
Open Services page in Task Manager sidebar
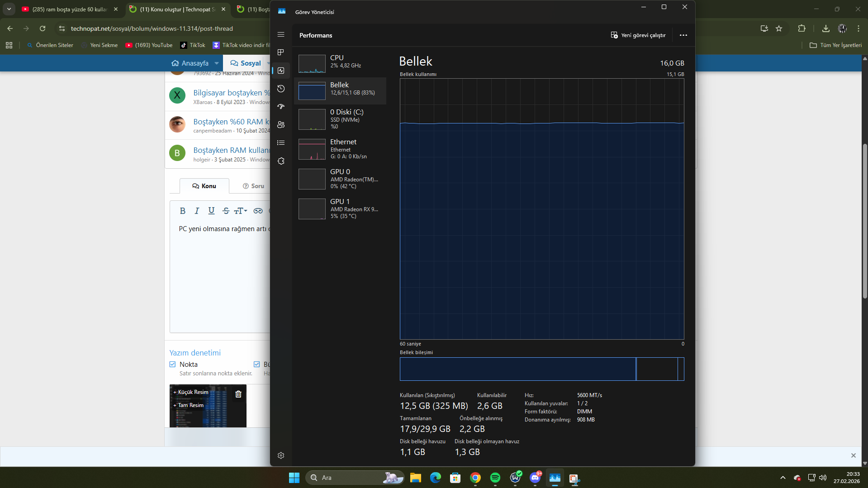tap(281, 161)
